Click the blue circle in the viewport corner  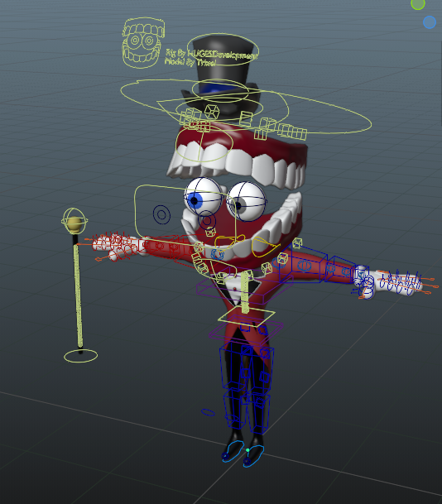[429, 22]
